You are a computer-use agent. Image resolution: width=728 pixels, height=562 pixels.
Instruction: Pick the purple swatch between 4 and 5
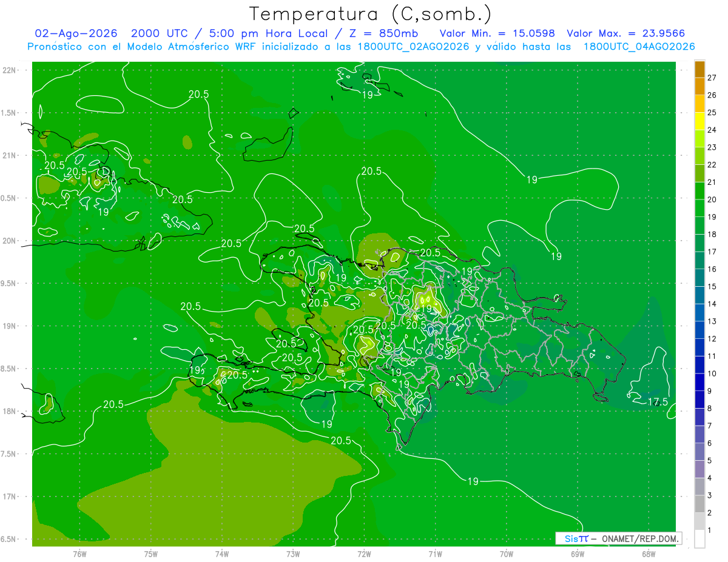tap(699, 469)
